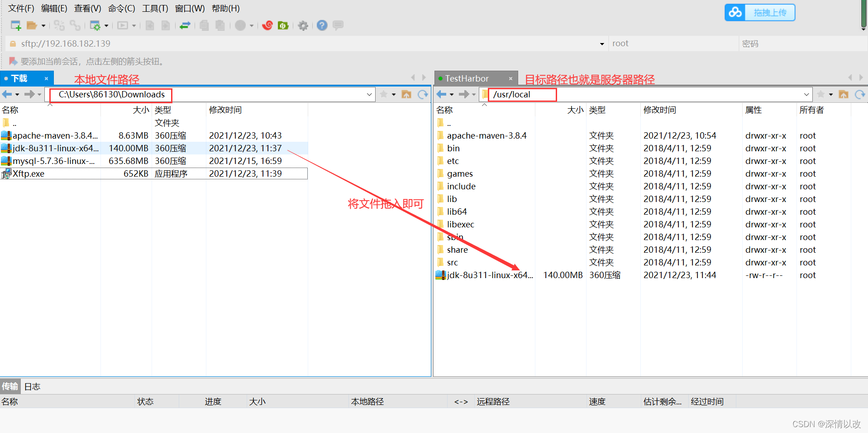This screenshot has width=868, height=433.
Task: Expand the host address dropdown arrow
Action: pyautogui.click(x=602, y=44)
